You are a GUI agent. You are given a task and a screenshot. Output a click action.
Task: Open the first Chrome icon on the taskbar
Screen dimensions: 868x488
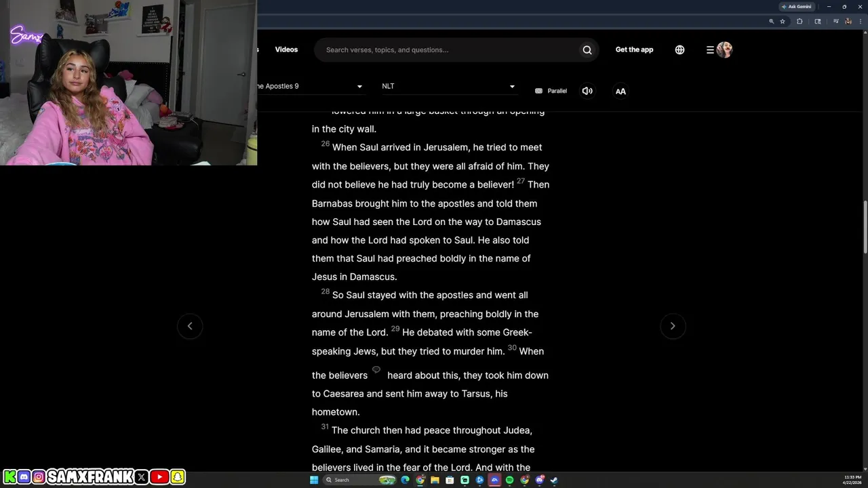tap(420, 480)
